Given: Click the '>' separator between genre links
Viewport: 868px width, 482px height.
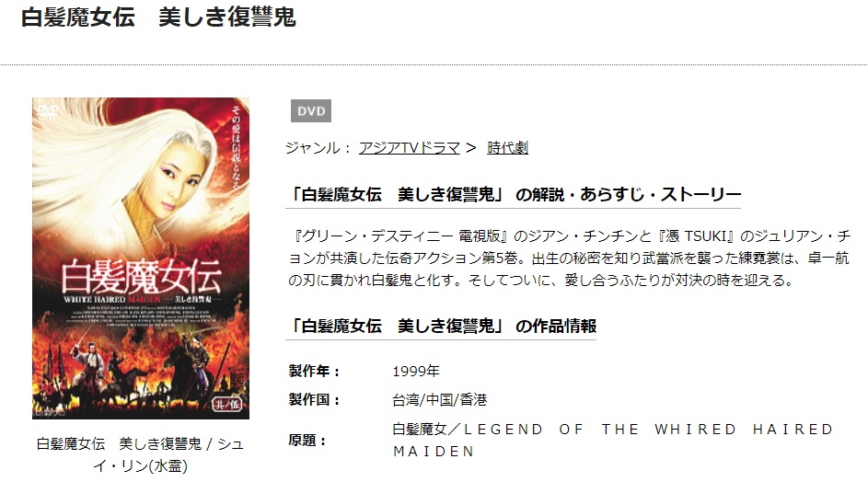Looking at the screenshot, I should 471,148.
